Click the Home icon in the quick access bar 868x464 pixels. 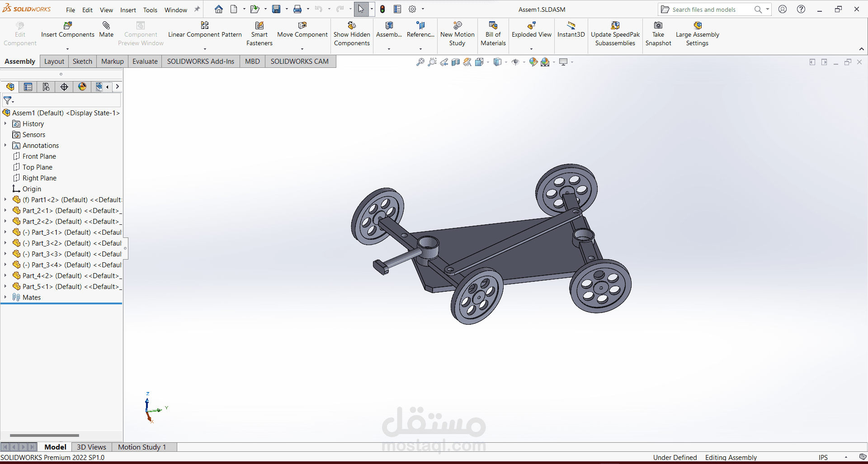click(219, 9)
